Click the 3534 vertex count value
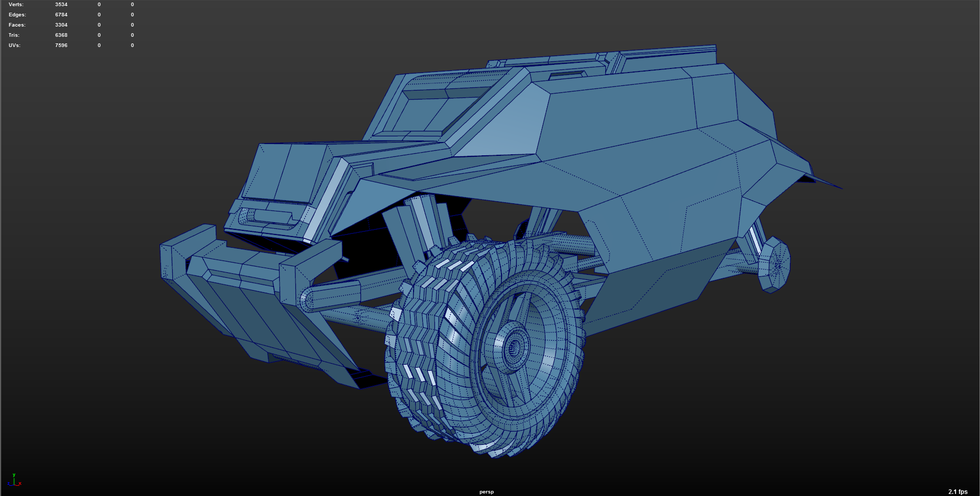The image size is (980, 496). click(x=61, y=5)
